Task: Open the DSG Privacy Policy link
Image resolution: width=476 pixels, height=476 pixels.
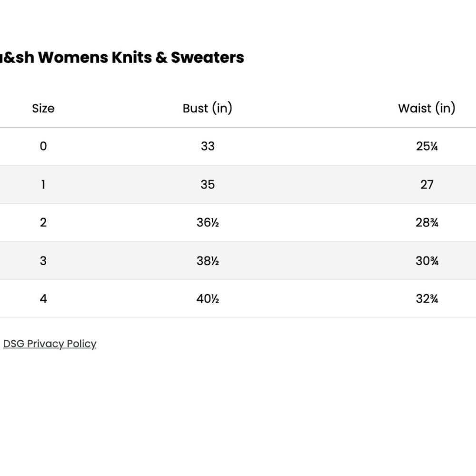Action: pos(50,344)
